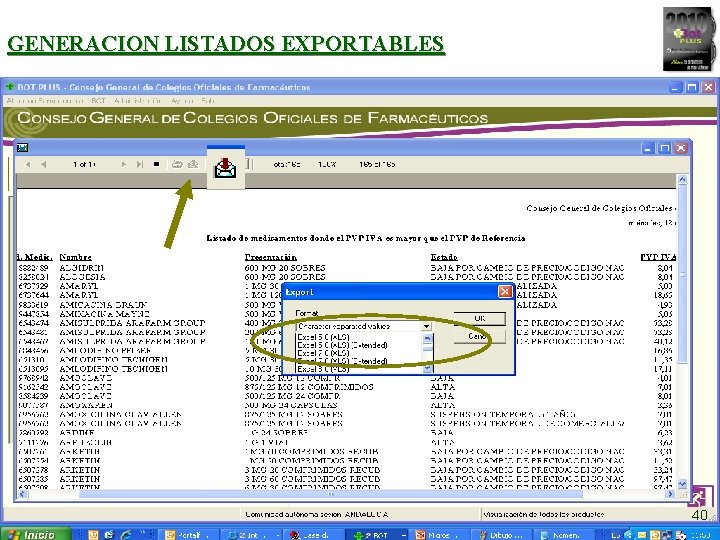Switch to BOT taskbar button

coord(376,534)
